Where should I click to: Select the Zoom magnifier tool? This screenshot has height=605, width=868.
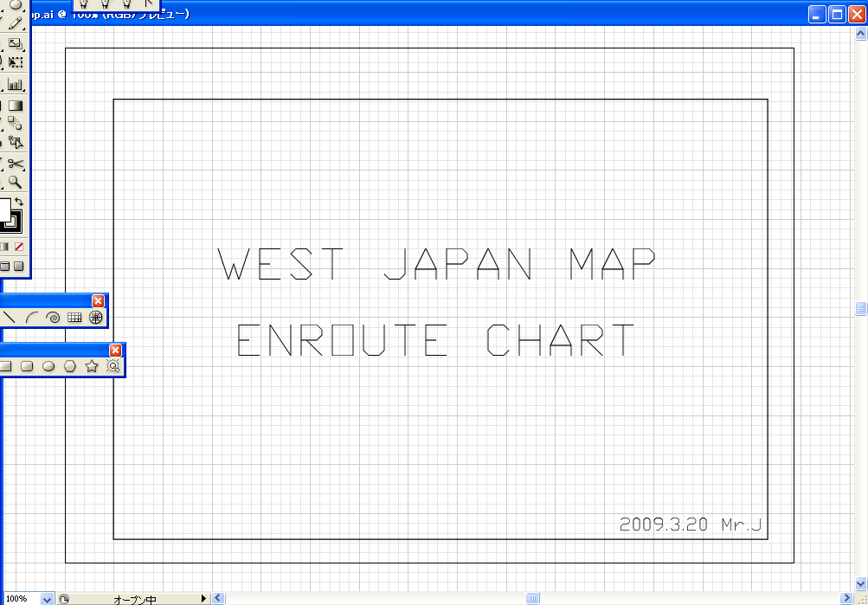point(16,182)
